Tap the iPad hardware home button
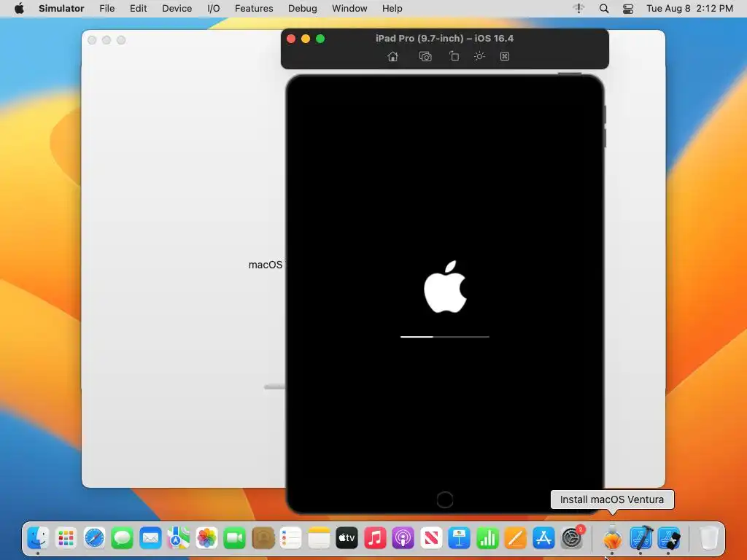The height and width of the screenshot is (560, 747). coord(444,499)
